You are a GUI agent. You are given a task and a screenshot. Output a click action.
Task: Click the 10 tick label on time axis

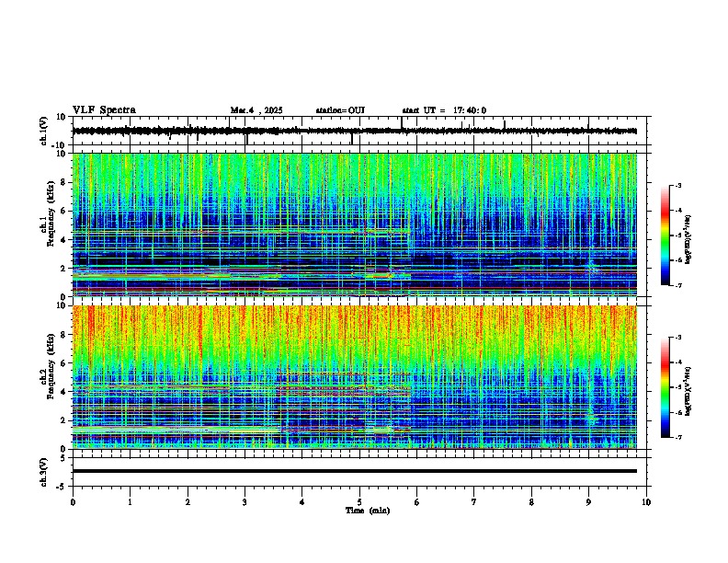pyautogui.click(x=646, y=502)
